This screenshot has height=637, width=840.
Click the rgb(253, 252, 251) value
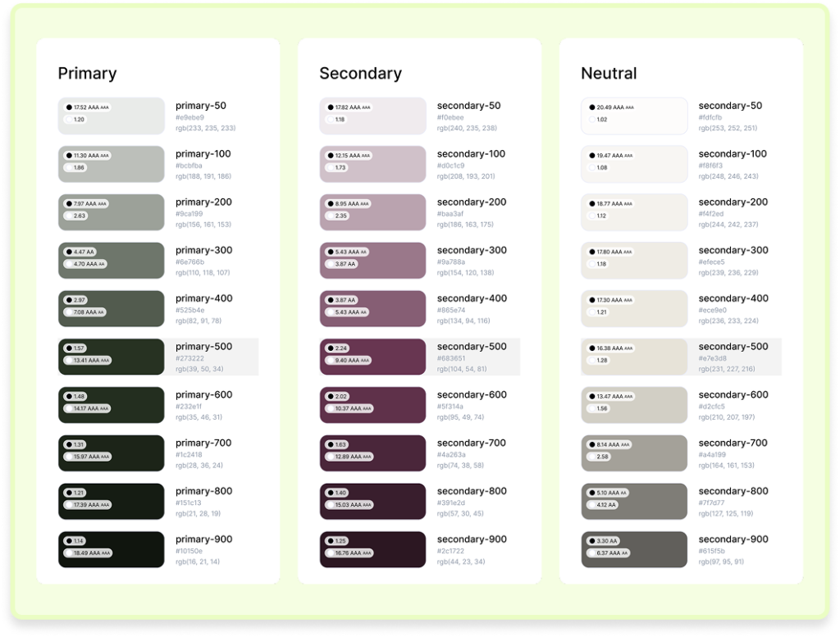[728, 128]
